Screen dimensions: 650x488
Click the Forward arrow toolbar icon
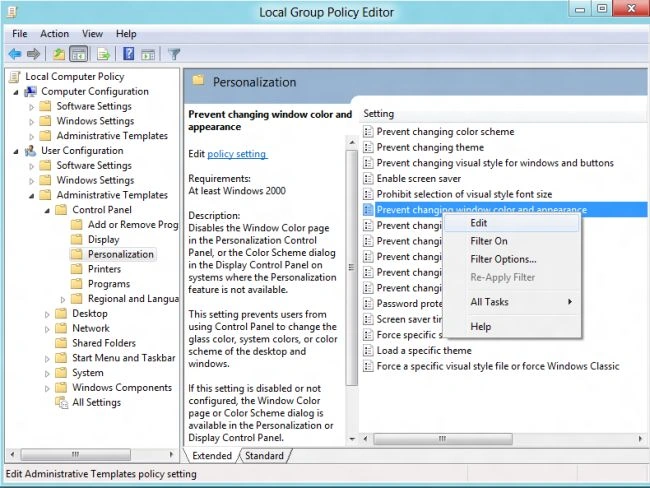(x=33, y=54)
